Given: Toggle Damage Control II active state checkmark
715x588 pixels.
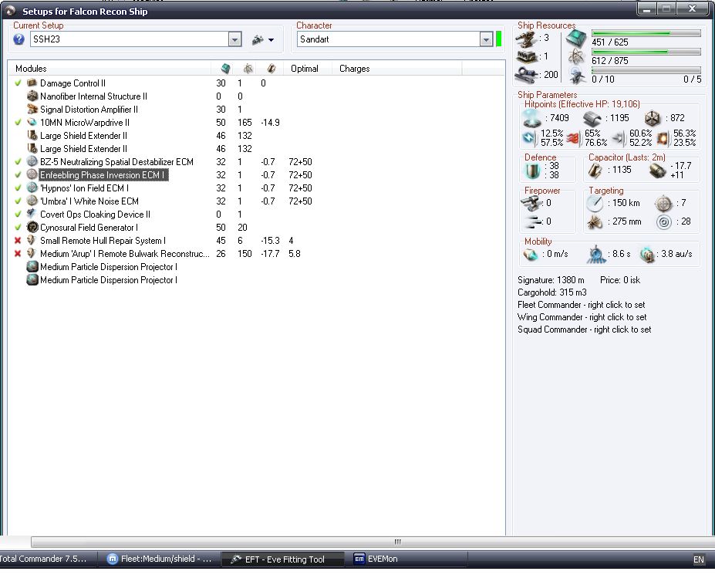Looking at the screenshot, I should [x=18, y=83].
